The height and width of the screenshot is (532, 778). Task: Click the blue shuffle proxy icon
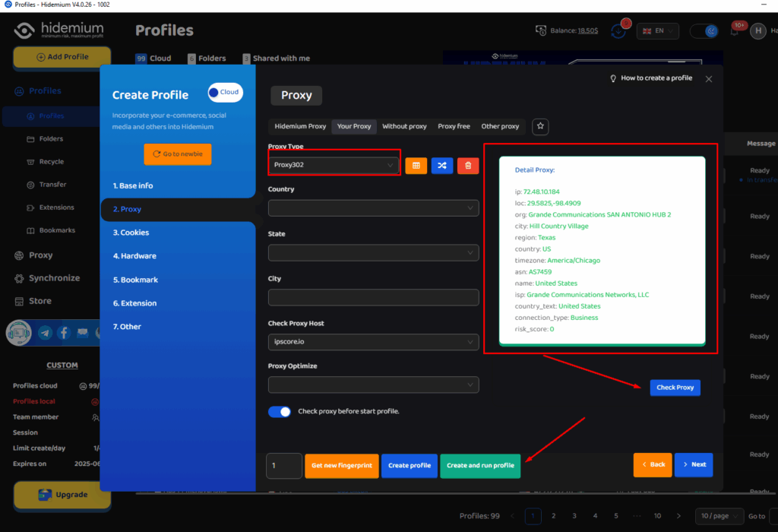click(442, 165)
